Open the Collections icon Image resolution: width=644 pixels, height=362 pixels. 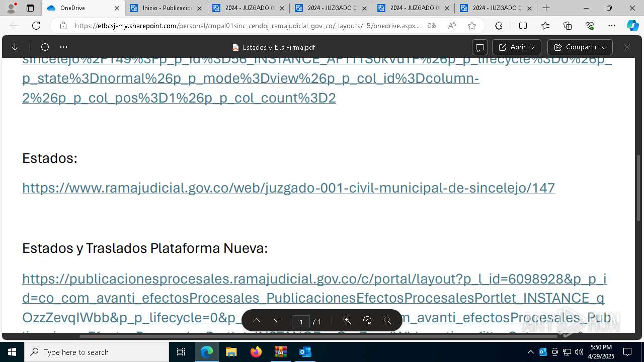[568, 26]
